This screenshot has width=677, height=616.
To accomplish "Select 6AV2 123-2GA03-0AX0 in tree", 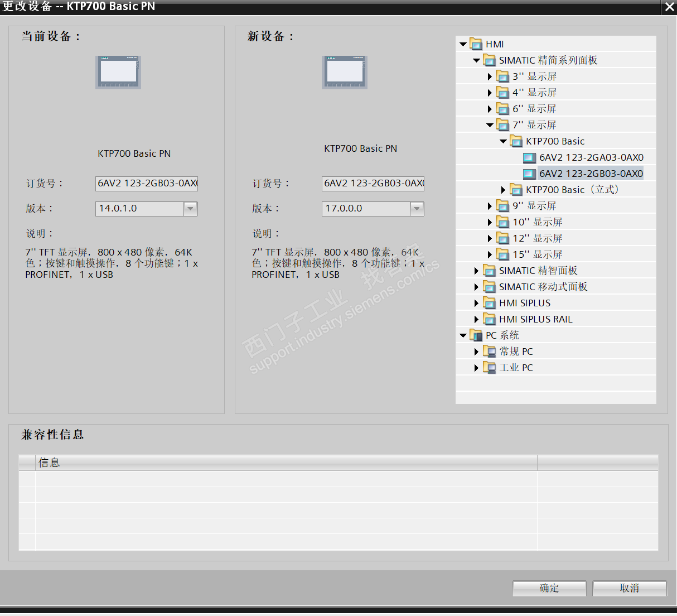I will coord(591,158).
